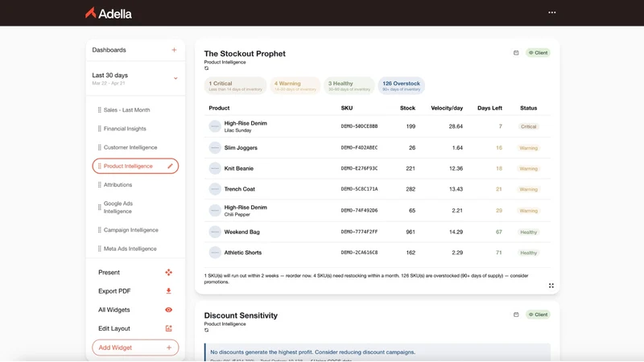The height and width of the screenshot is (362, 644).
Task: Sort by Product column header
Action: 219,108
